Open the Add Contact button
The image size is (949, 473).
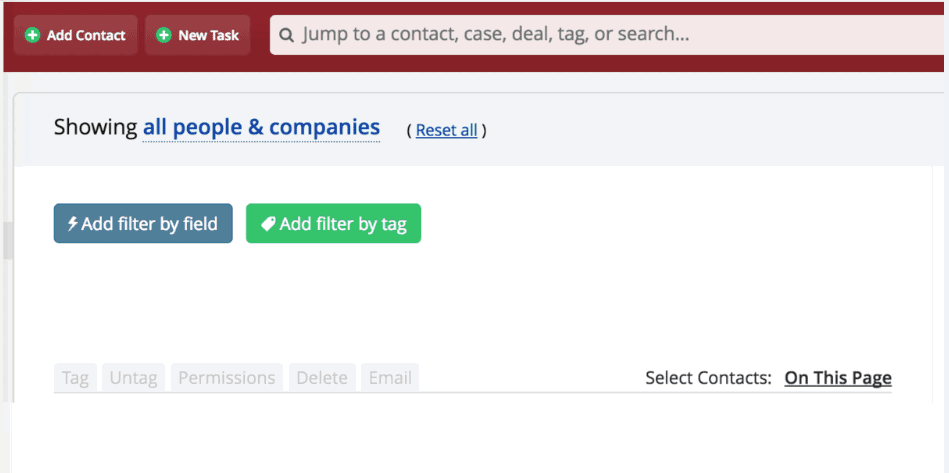[x=76, y=35]
